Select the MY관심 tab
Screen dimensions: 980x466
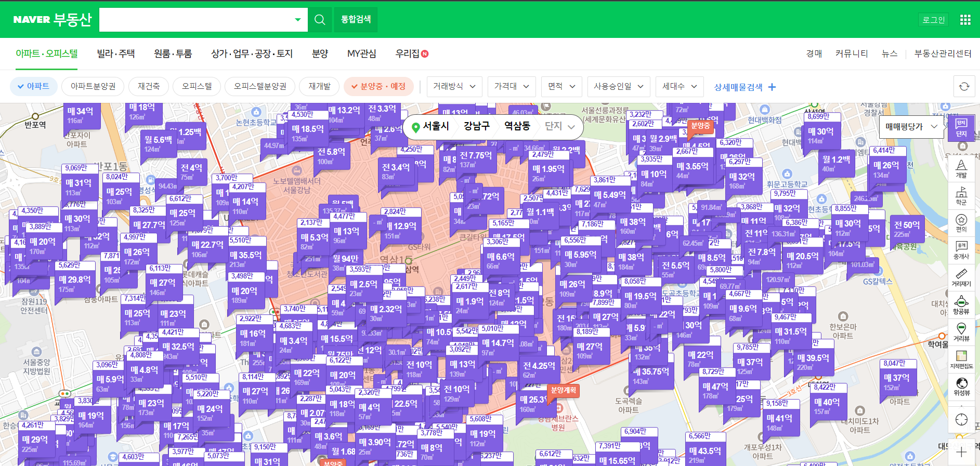362,54
